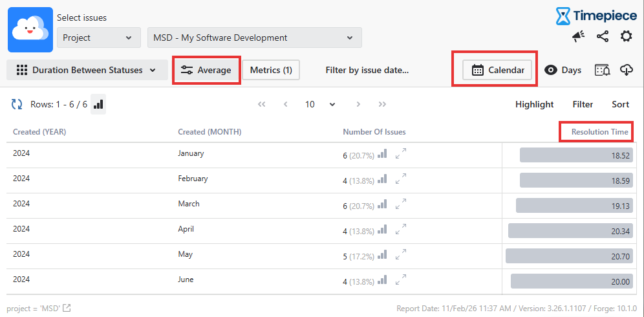Expand the MSD project selector dropdown
Screen dimensions: 644x317
(254, 38)
